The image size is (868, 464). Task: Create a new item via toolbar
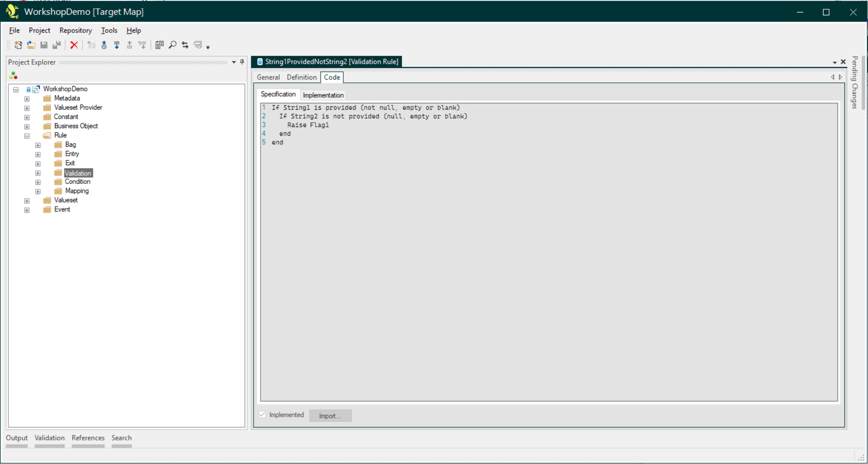click(19, 45)
